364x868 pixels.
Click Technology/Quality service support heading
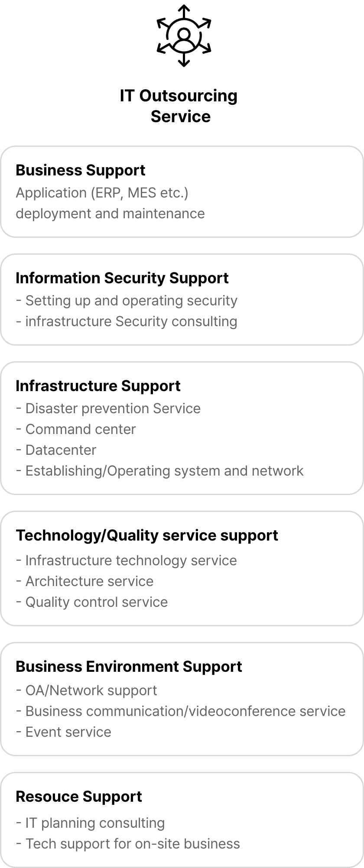click(x=147, y=535)
